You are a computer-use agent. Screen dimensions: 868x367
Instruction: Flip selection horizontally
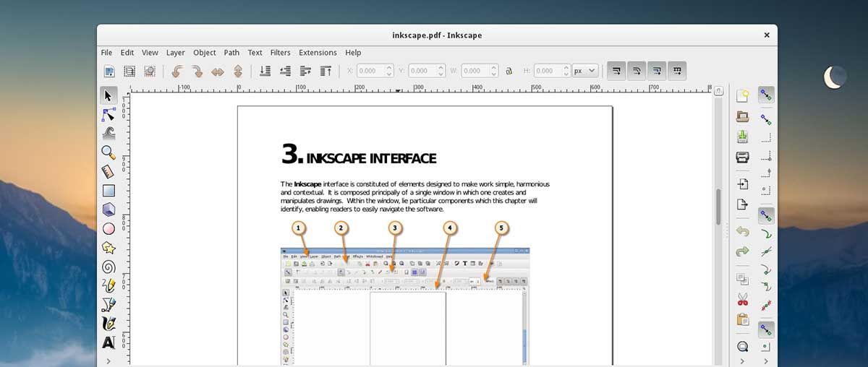(x=218, y=71)
